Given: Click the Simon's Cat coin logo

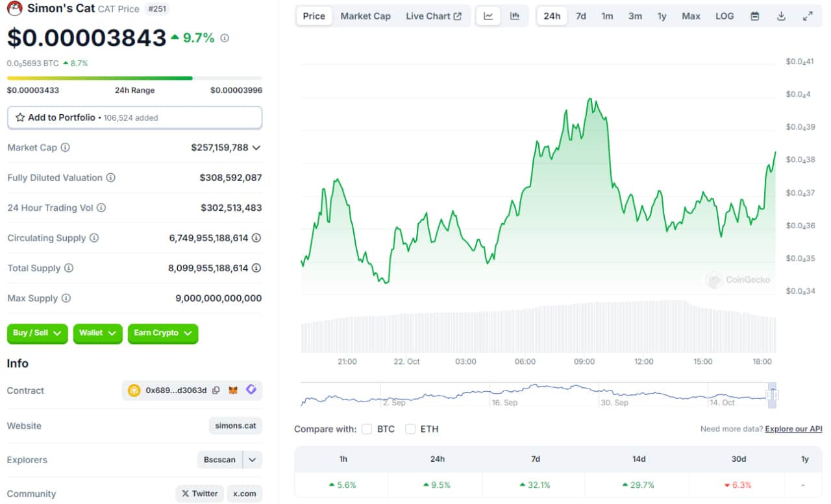Looking at the screenshot, I should 14,8.
